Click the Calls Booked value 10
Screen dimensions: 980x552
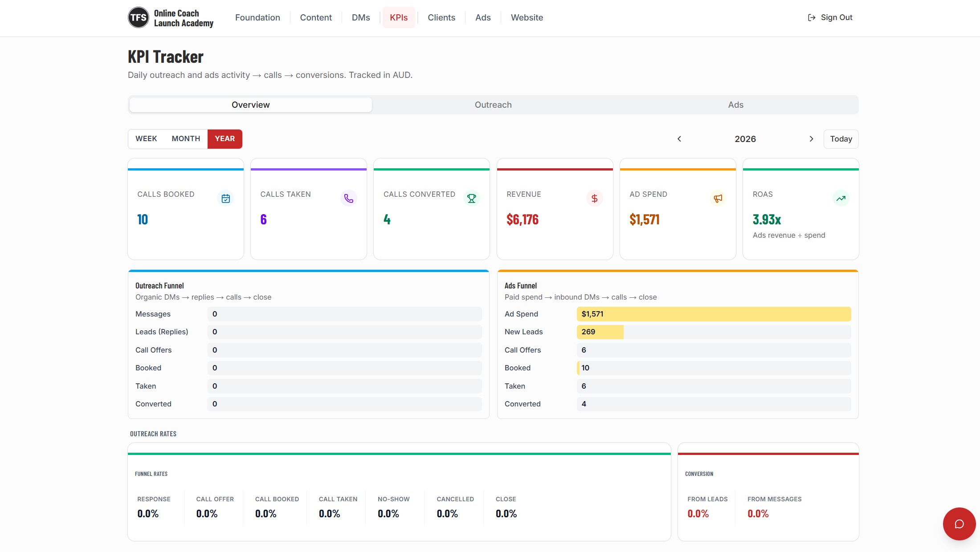[x=143, y=220]
